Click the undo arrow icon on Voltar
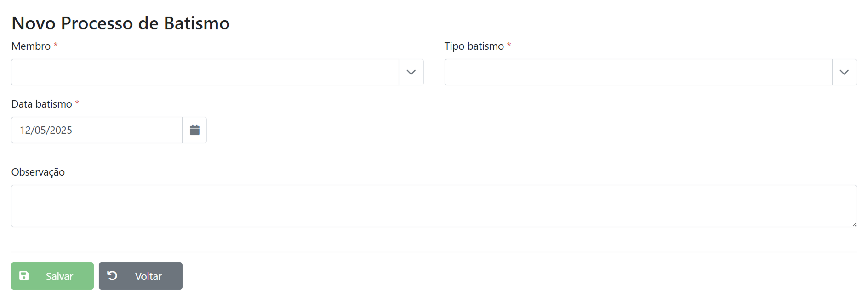Image resolution: width=868 pixels, height=302 pixels. [112, 275]
